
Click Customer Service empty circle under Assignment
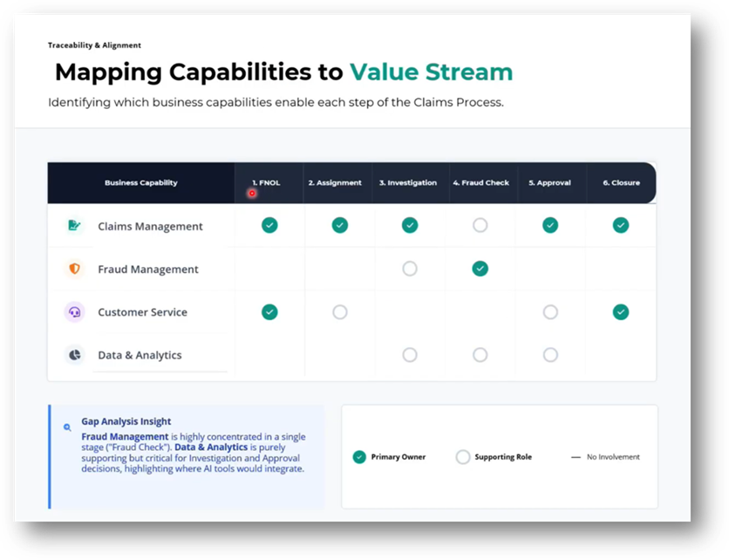(340, 311)
